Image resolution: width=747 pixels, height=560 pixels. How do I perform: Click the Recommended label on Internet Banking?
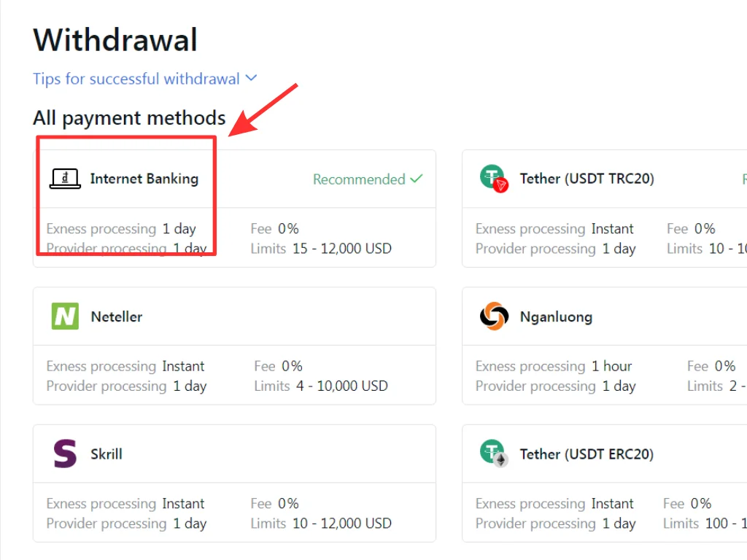click(359, 179)
